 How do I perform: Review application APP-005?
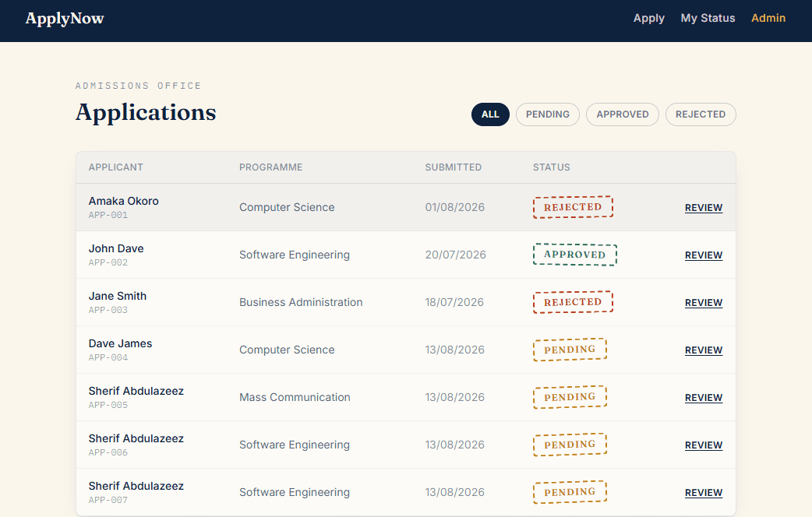pos(703,398)
